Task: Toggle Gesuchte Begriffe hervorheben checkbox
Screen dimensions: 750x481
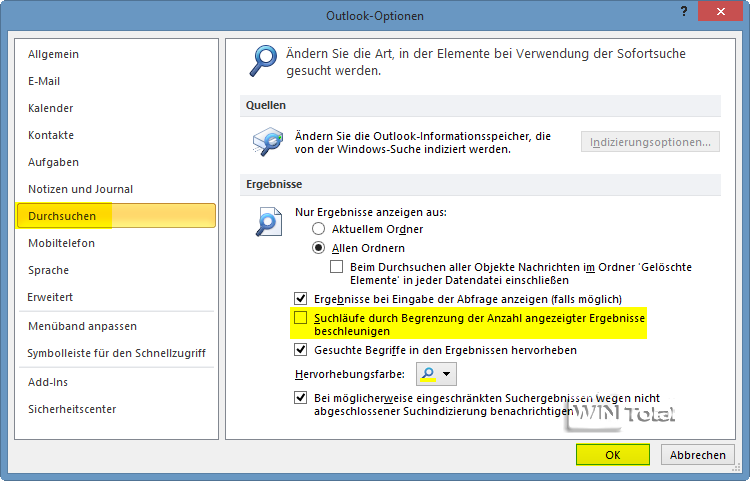Action: pyautogui.click(x=300, y=350)
